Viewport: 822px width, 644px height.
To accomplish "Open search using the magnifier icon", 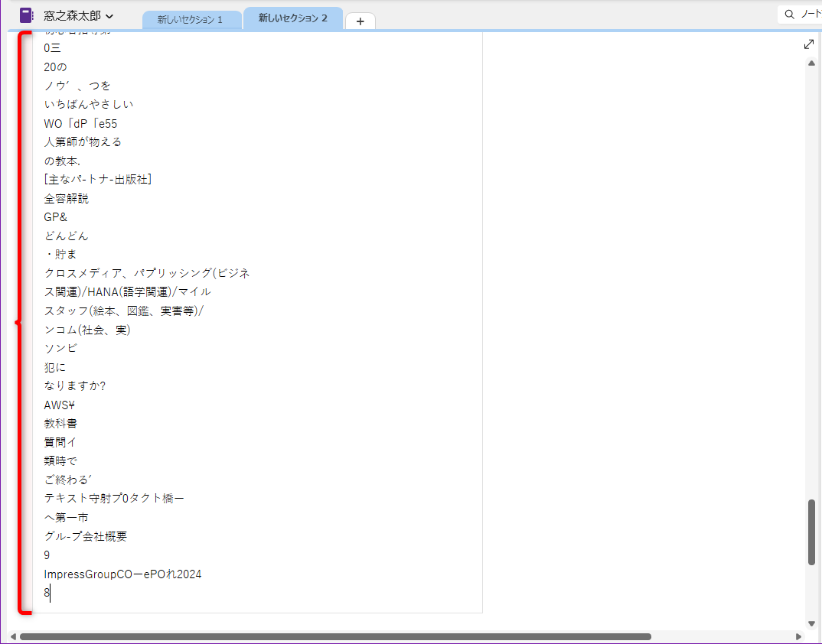I will coord(788,14).
